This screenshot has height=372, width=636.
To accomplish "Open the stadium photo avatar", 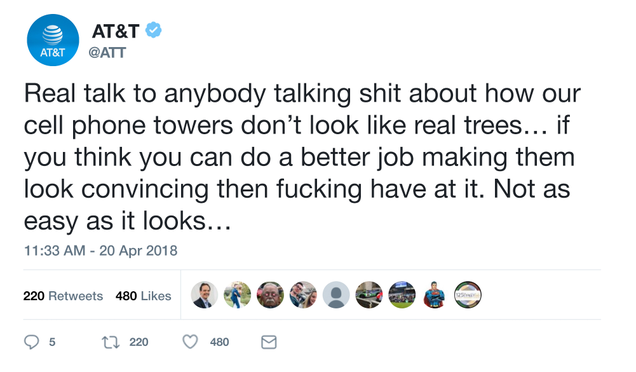I will pos(402,295).
